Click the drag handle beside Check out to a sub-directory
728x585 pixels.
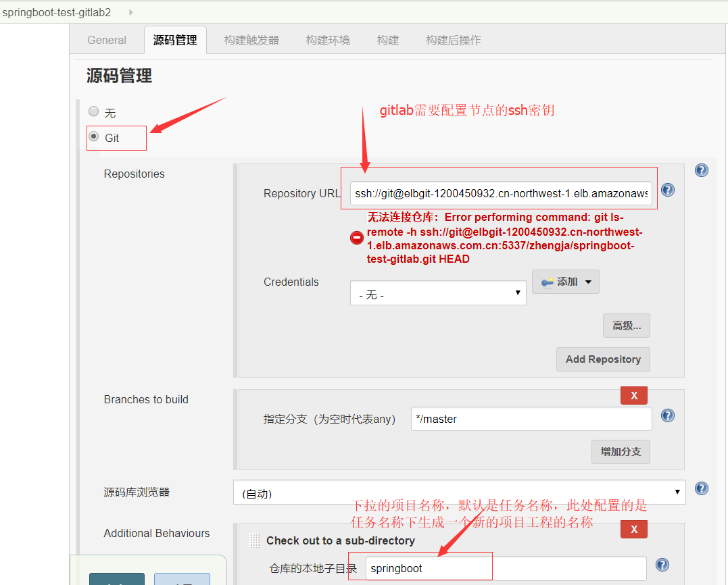(254, 540)
